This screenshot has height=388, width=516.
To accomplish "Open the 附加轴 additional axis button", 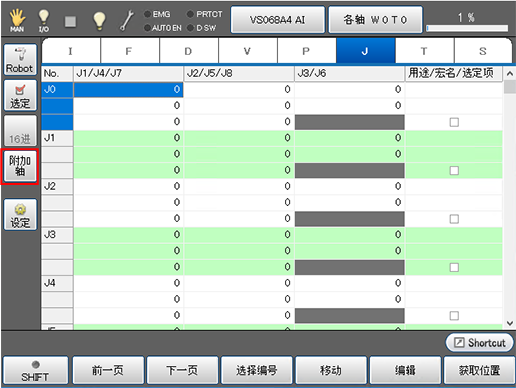I will click(20, 166).
